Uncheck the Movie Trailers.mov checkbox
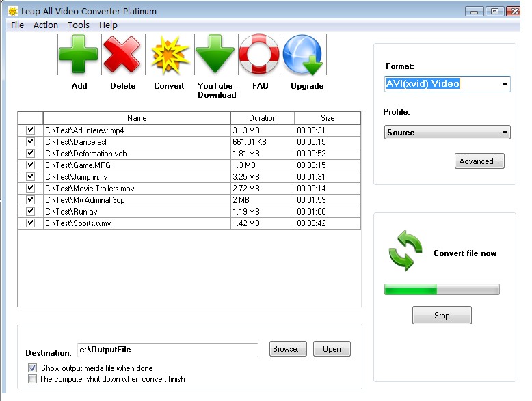Viewport: 532px width, 401px height. [30, 188]
